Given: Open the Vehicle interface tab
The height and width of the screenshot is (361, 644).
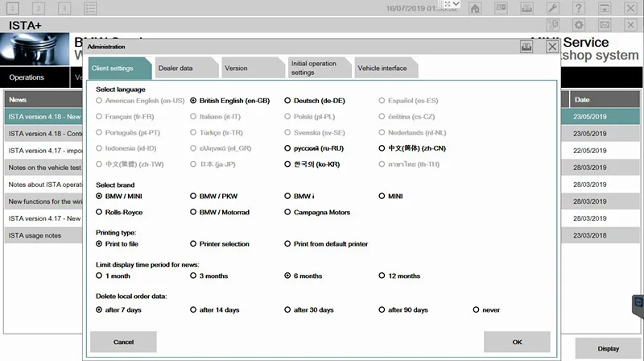Looking at the screenshot, I should coord(385,68).
